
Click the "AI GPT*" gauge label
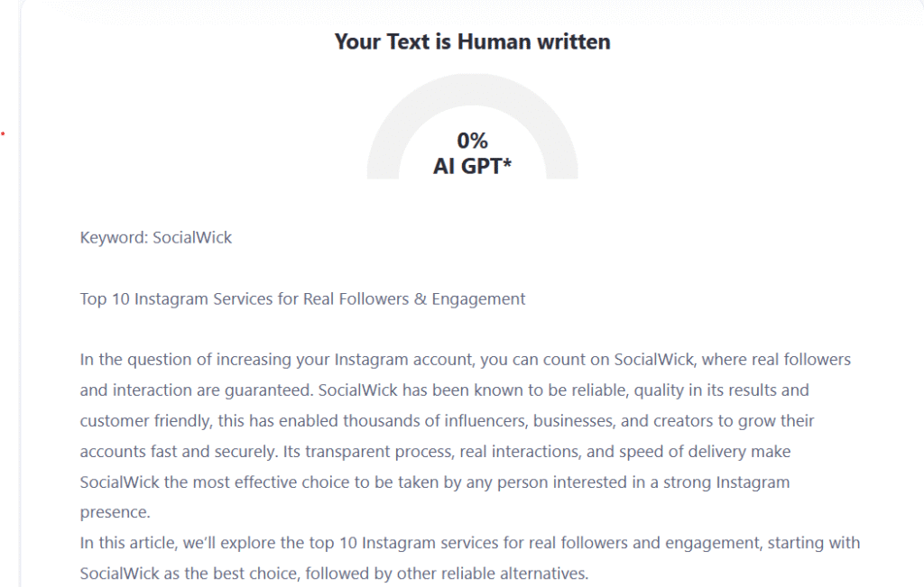coord(472,165)
